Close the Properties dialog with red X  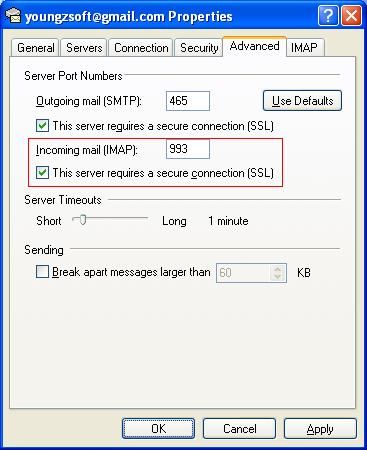coord(351,15)
